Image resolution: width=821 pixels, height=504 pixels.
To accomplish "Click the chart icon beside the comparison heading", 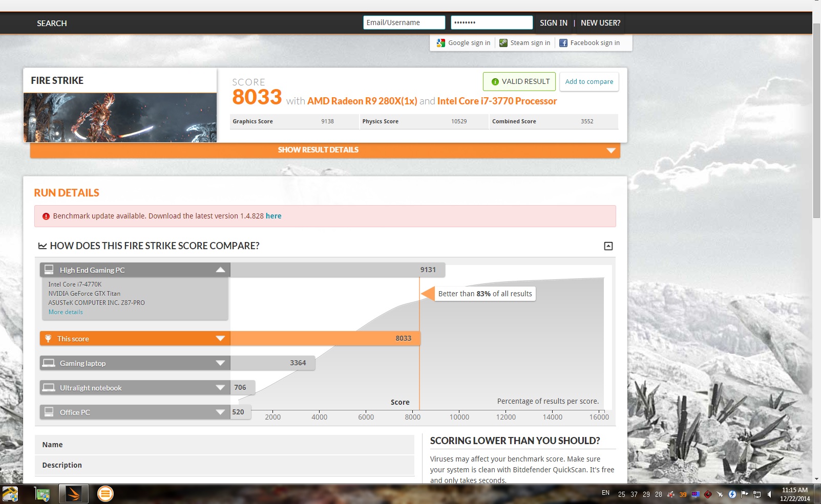I will [x=43, y=246].
